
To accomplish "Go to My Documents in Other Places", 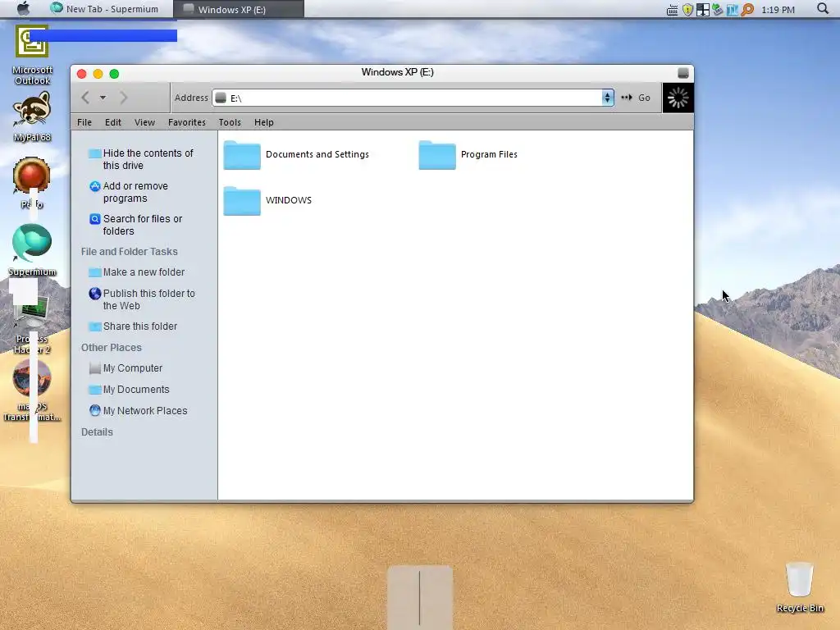I will [136, 390].
